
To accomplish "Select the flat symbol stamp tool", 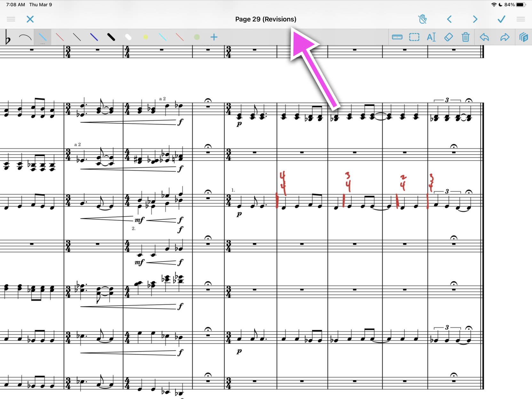I will click(x=8, y=38).
